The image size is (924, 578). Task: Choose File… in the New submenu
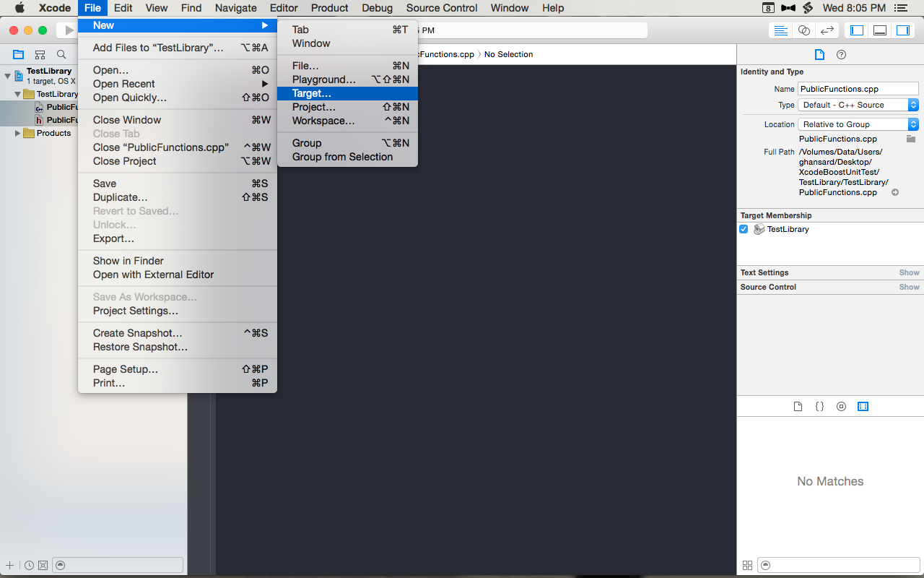click(347, 66)
